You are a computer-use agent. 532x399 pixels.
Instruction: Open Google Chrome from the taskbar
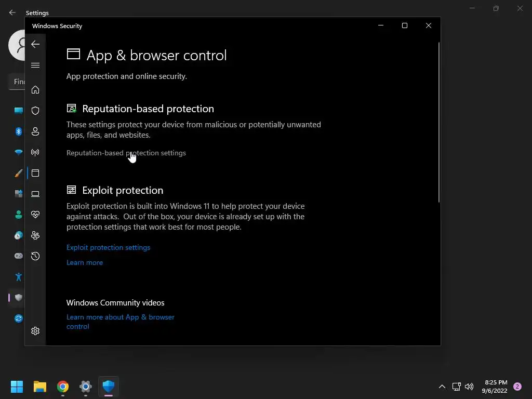63,387
